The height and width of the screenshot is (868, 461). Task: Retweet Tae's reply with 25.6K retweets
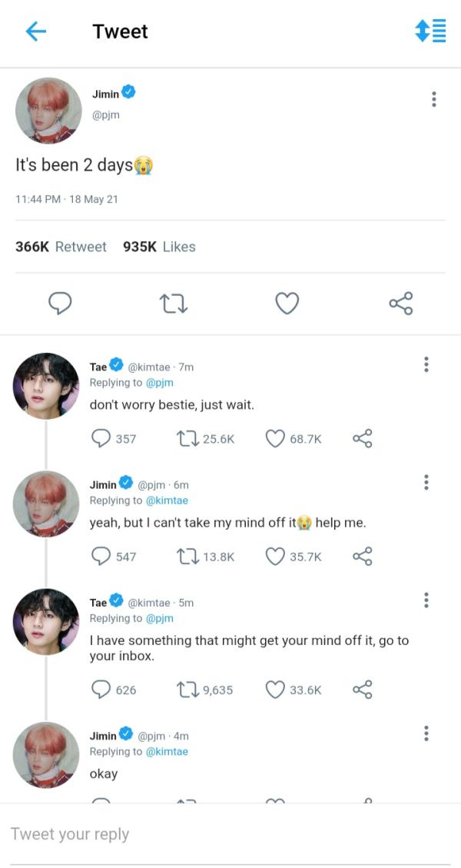click(187, 438)
